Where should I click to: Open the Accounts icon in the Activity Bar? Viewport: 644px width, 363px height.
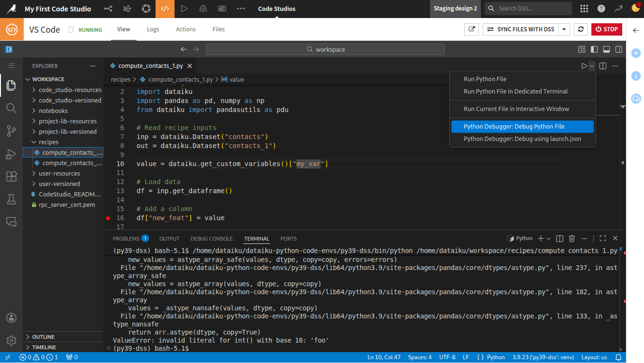[x=11, y=318]
